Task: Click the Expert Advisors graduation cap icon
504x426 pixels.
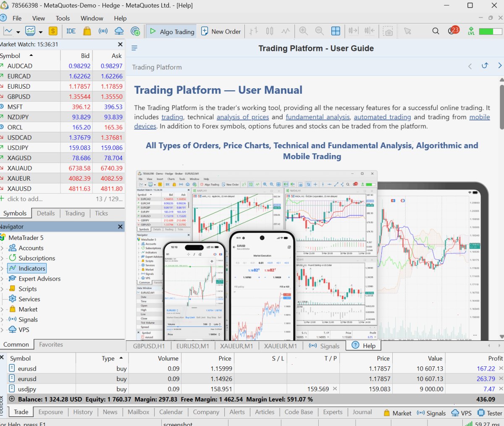Action: point(13,279)
